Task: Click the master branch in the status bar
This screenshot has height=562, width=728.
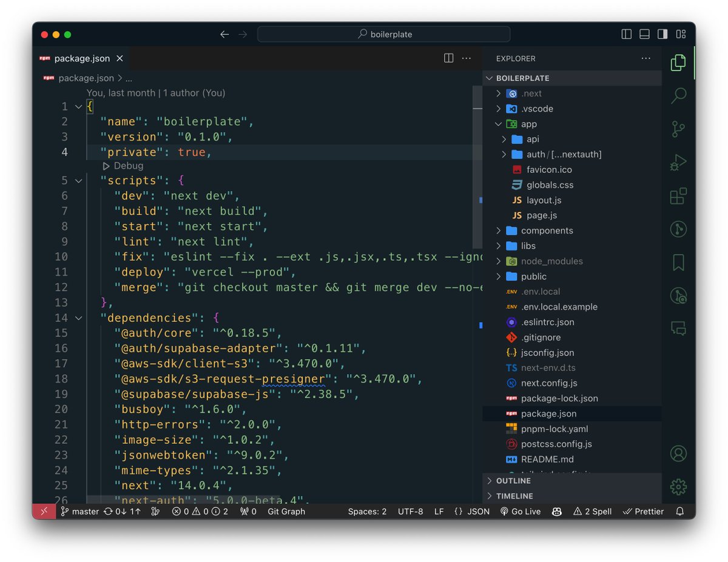Action: click(79, 511)
